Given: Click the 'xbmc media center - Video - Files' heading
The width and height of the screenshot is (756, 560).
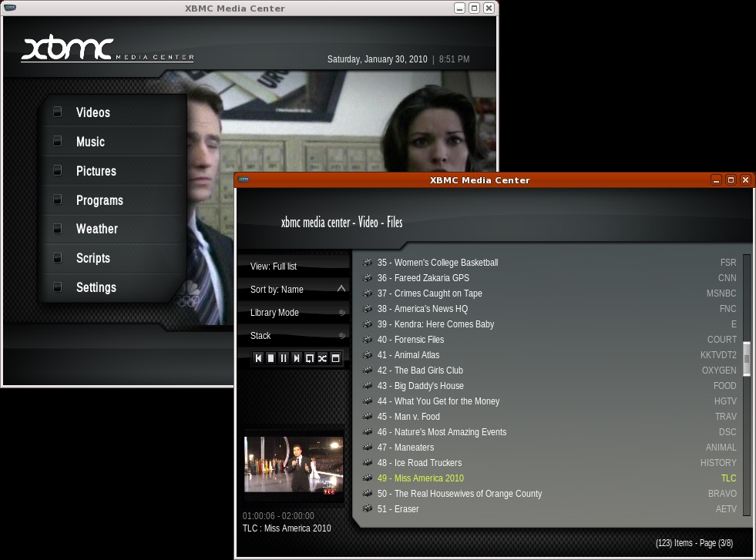Looking at the screenshot, I should (x=341, y=222).
